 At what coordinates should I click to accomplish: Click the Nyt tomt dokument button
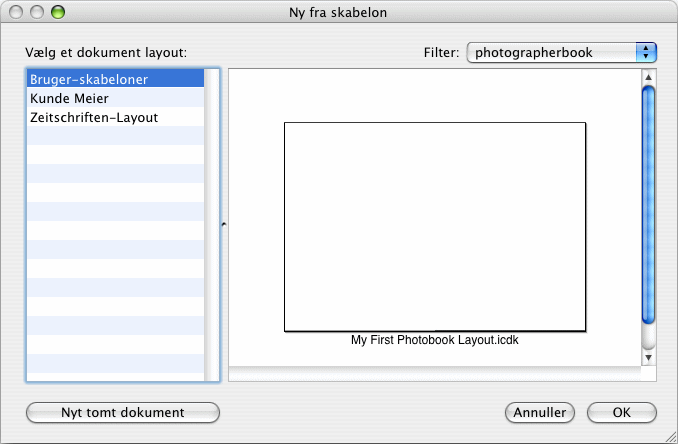[123, 412]
